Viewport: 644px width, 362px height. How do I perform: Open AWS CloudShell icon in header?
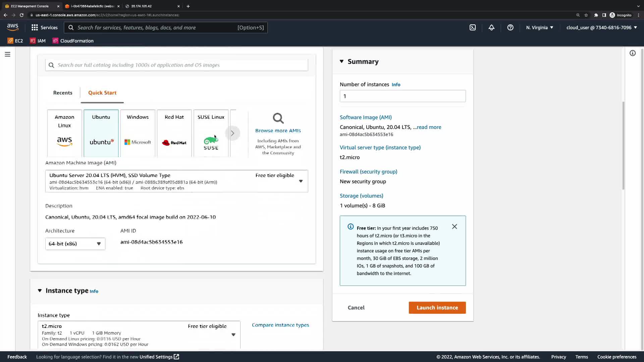[473, 27]
